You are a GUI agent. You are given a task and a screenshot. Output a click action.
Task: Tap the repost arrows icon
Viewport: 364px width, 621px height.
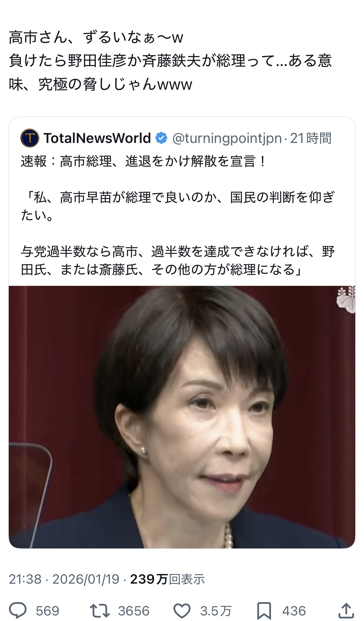coord(100,611)
